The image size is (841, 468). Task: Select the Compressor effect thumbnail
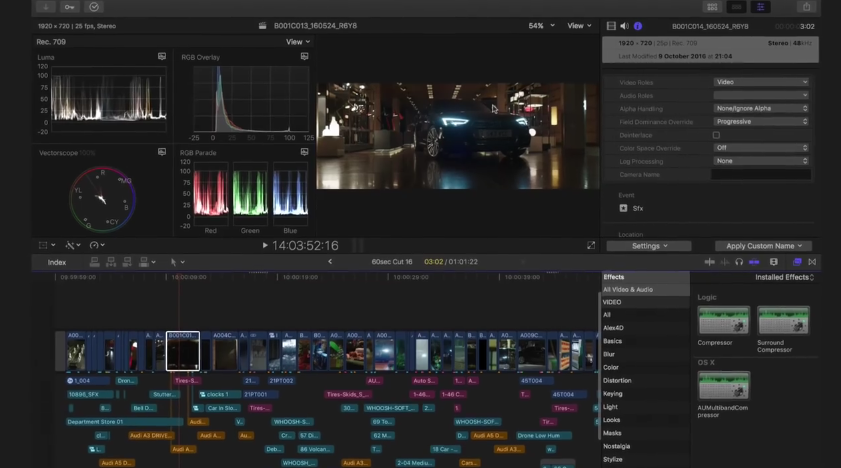pyautogui.click(x=724, y=321)
